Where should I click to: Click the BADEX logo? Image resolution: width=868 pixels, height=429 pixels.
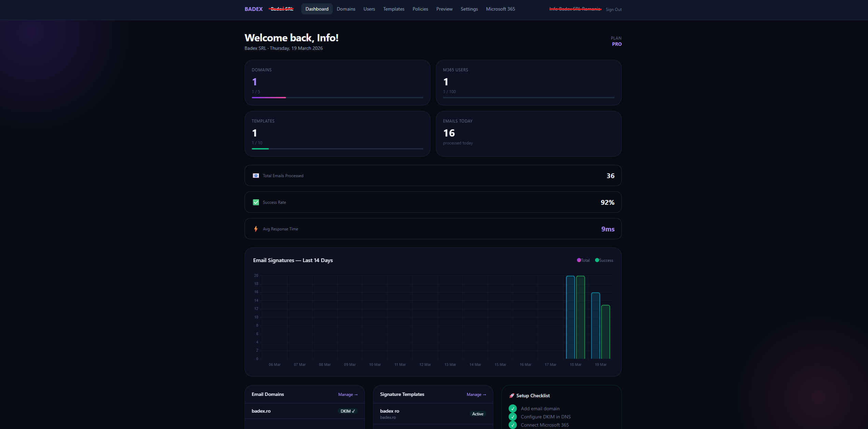[x=253, y=9]
